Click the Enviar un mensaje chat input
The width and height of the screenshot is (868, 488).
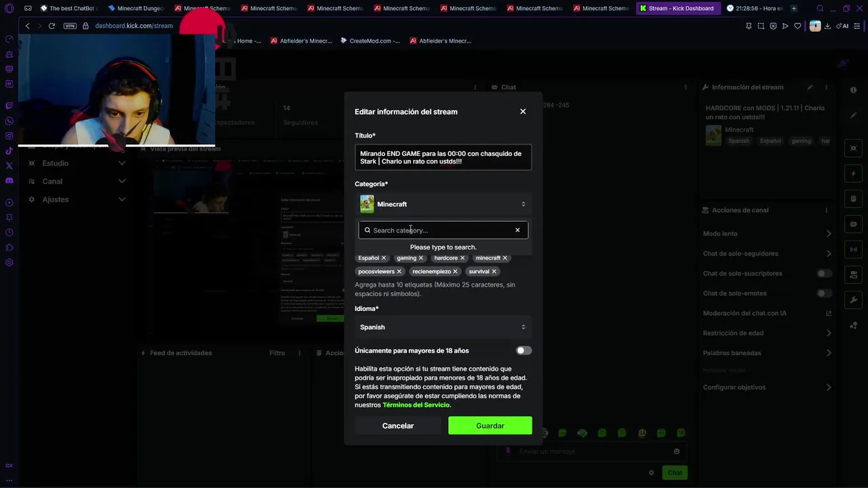coord(591,451)
